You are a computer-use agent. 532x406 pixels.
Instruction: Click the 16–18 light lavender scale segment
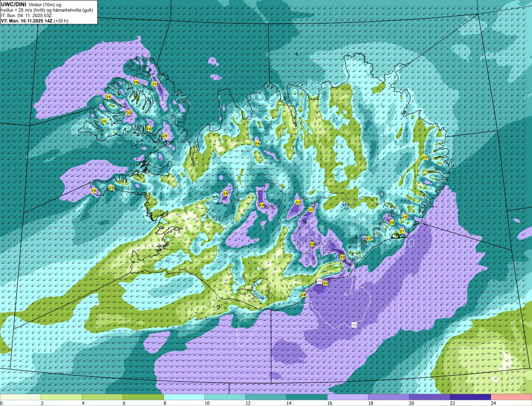tap(348, 397)
